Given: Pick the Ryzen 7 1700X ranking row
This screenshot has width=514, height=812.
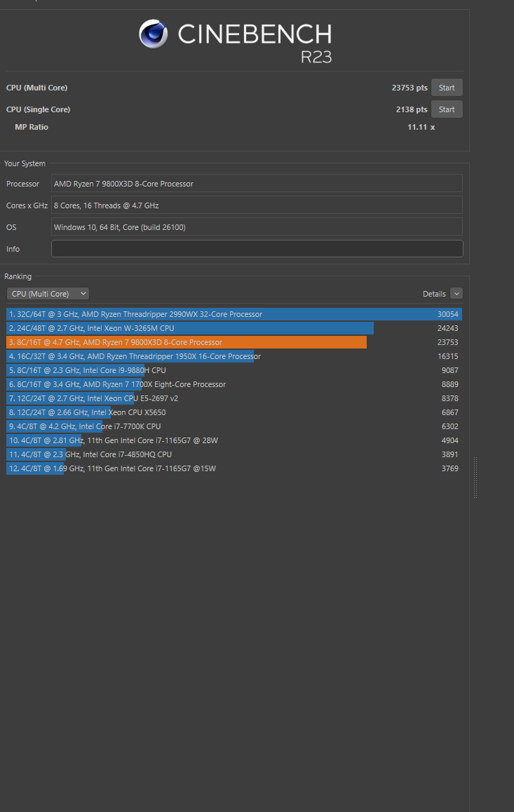Looking at the screenshot, I should 234,384.
